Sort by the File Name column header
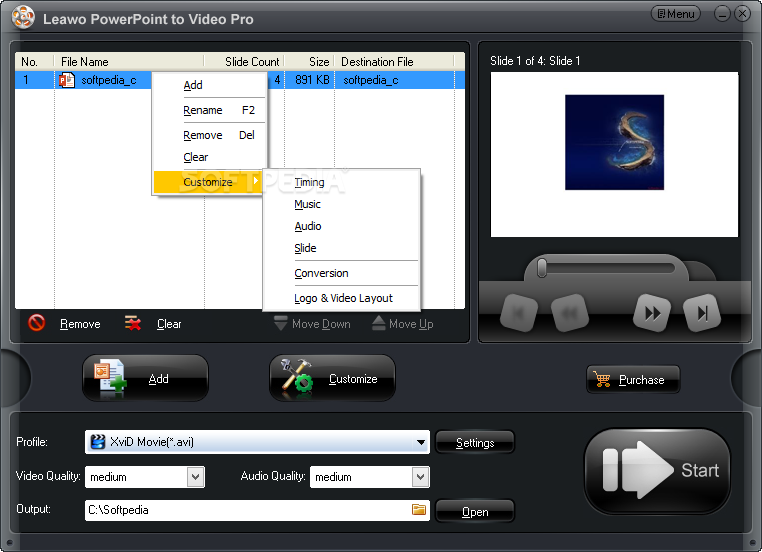762x552 pixels. (x=129, y=62)
